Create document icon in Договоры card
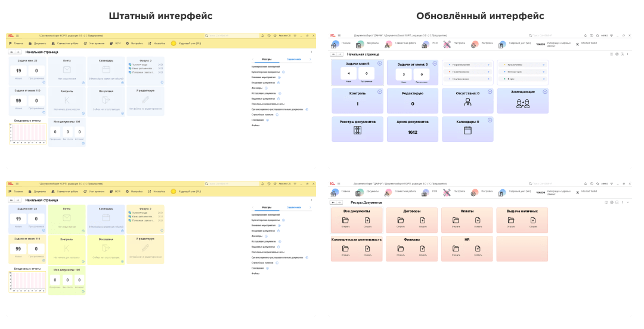The width and height of the screenshot is (644, 329). [x=423, y=220]
